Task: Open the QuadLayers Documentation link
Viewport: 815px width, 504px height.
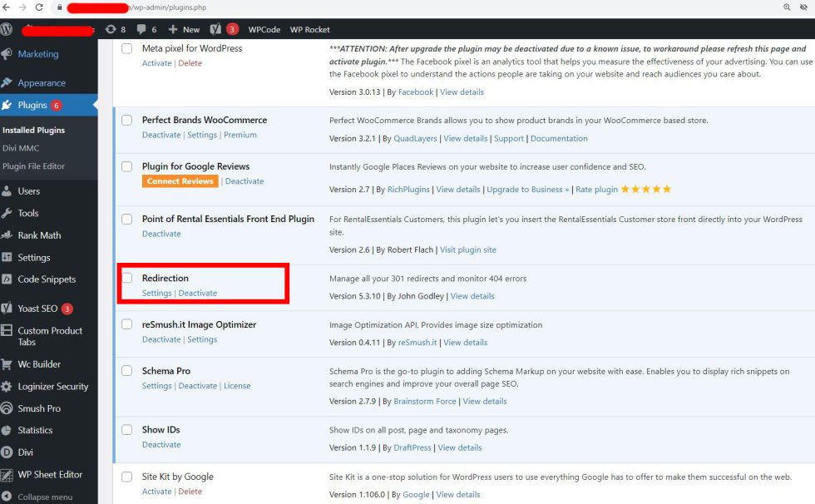Action: coord(559,139)
